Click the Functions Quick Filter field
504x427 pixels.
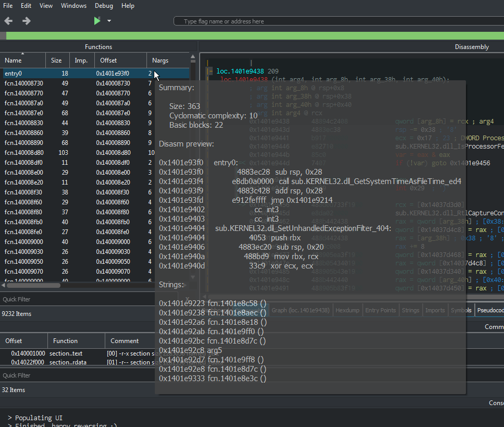[x=78, y=299]
